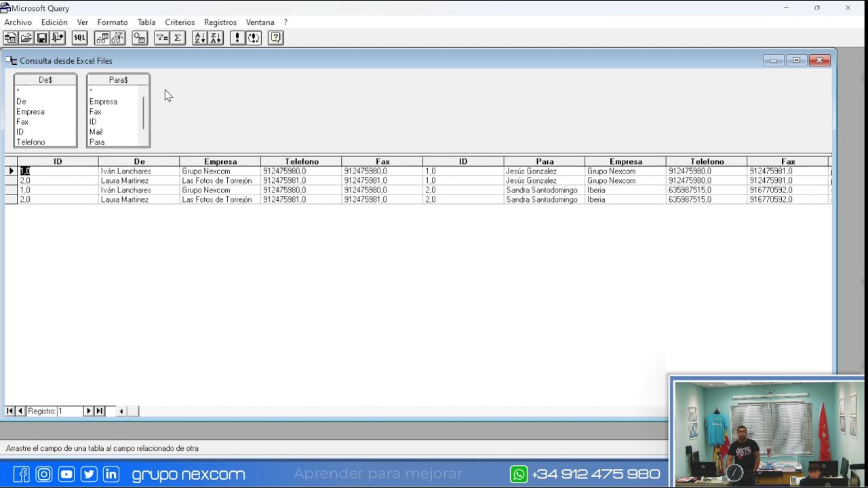Viewport: 868px width, 488px height.
Task: Select the Para field in Para$ table
Action: coord(97,142)
